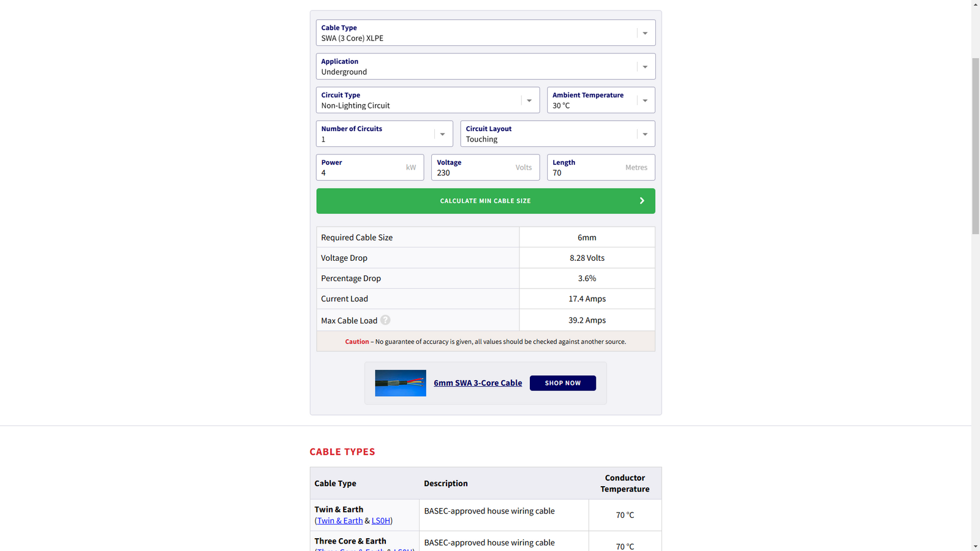Click the Power input field
The image size is (980, 551).
(x=361, y=173)
